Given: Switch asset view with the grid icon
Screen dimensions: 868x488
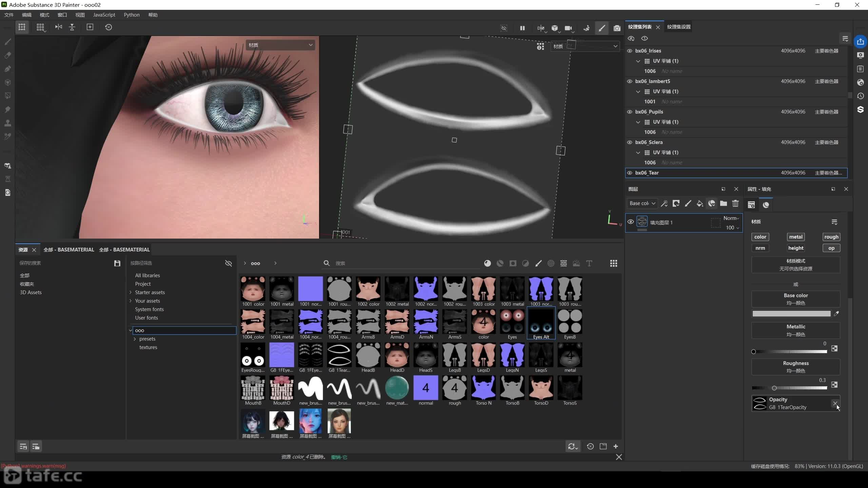Looking at the screenshot, I should coord(614,263).
